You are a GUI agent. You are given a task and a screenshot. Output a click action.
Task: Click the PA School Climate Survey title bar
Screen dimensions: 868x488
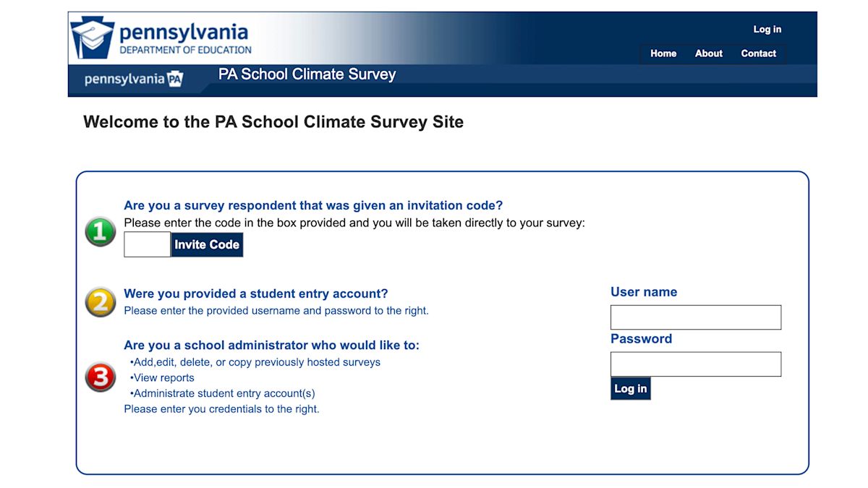307,74
